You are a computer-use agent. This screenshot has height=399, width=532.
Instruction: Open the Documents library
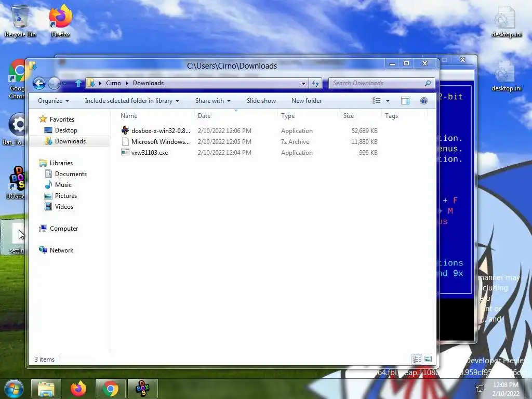(71, 174)
